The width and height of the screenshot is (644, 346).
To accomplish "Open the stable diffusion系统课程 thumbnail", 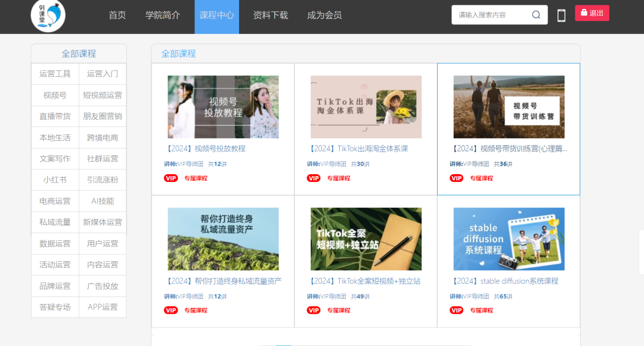I will coord(509,239).
